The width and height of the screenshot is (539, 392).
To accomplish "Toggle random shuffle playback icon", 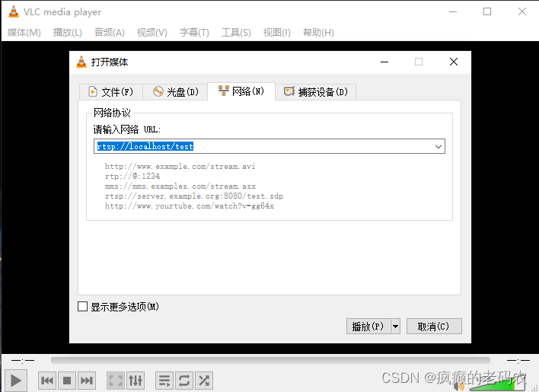I will click(204, 381).
